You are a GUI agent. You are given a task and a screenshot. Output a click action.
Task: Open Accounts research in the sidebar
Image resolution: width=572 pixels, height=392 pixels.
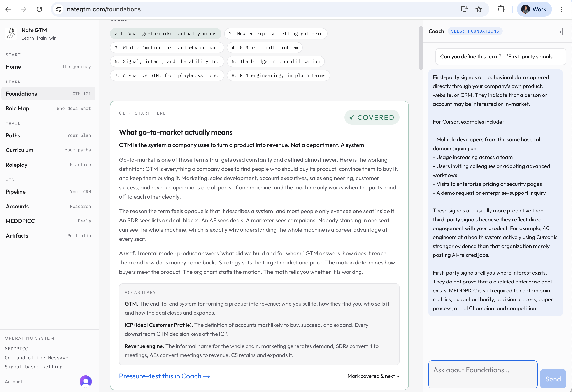pos(48,206)
